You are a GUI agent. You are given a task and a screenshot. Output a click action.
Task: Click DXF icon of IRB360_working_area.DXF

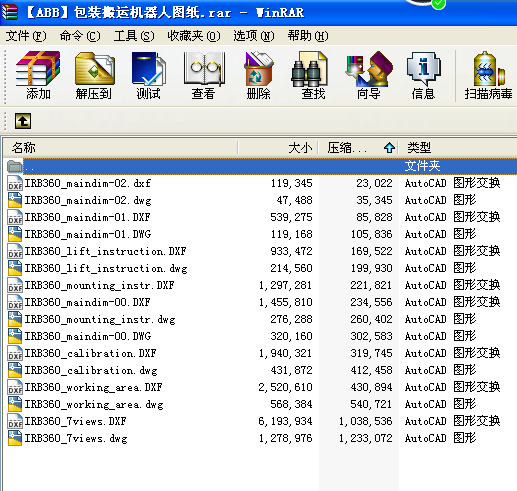pyautogui.click(x=15, y=387)
